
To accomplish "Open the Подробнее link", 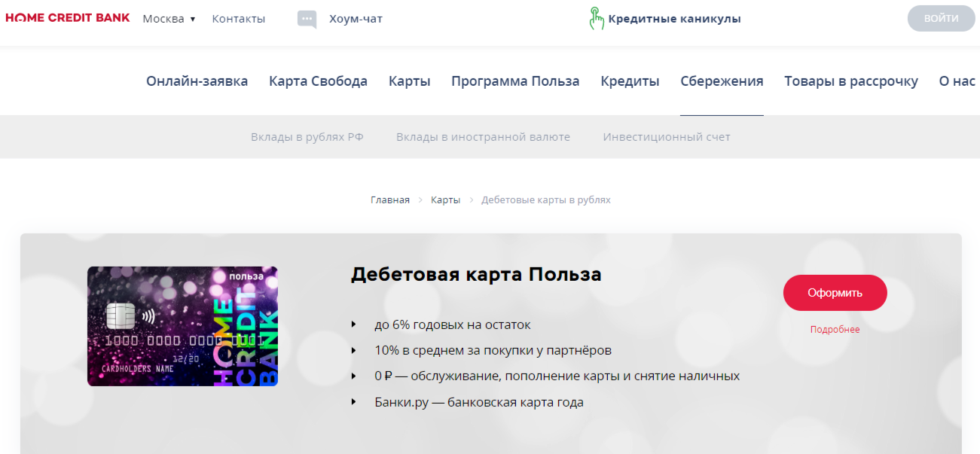I will click(835, 330).
